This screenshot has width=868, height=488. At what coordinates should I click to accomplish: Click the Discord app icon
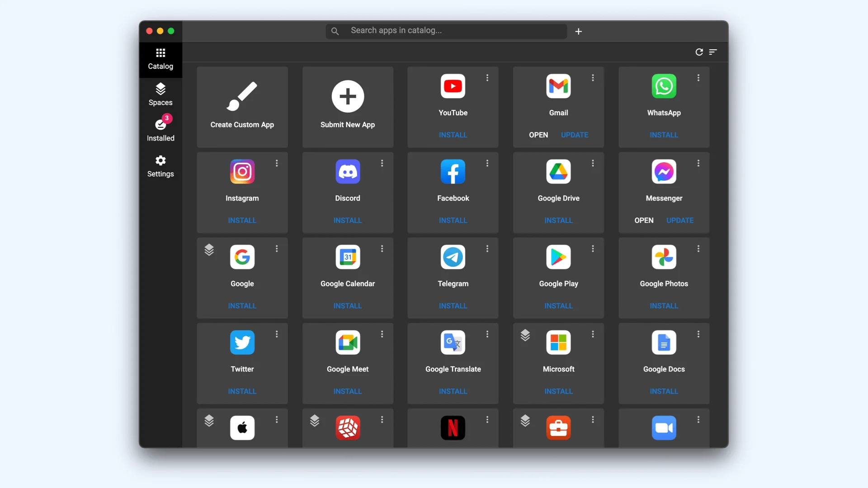point(348,171)
